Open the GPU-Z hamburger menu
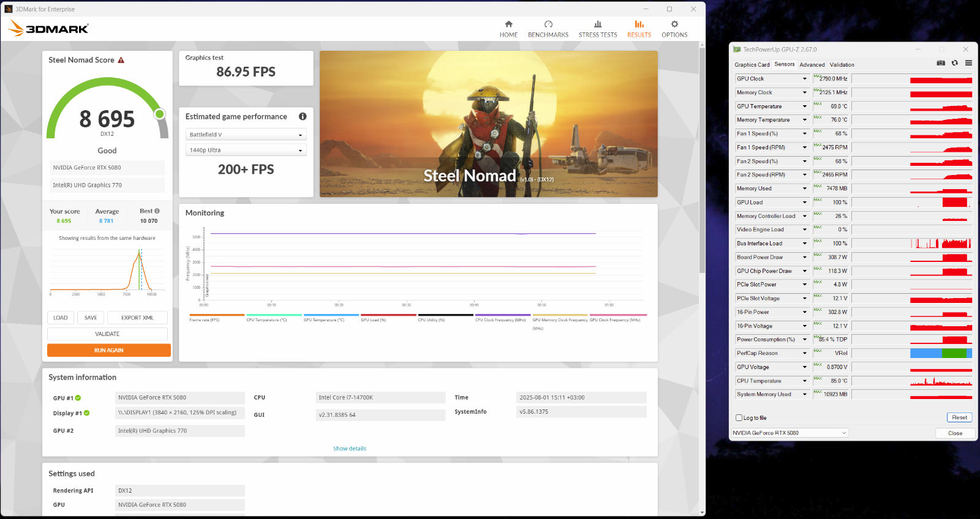980x519 pixels. click(x=968, y=63)
